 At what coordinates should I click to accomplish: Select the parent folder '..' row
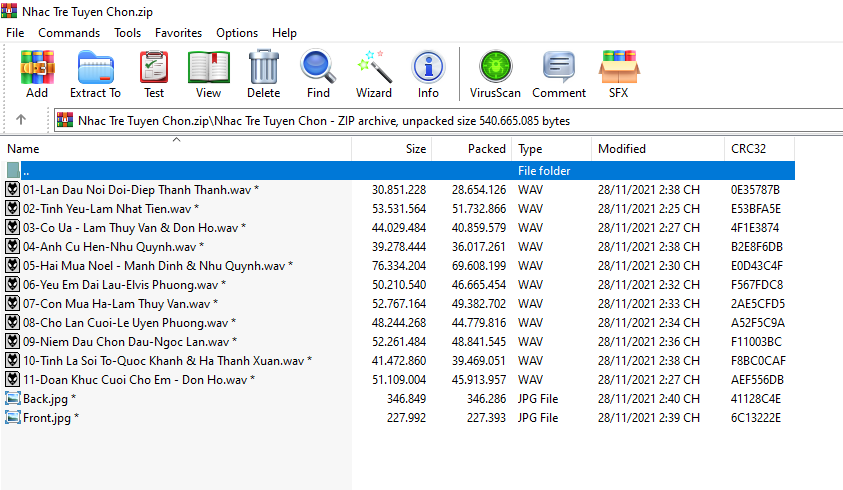click(x=398, y=171)
